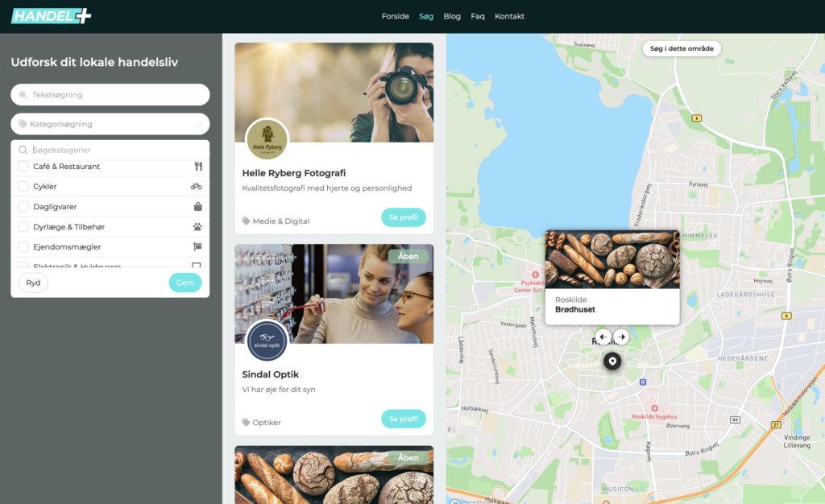This screenshot has height=504, width=825.
Task: Click the Åben badge on Sindal Optik
Action: tap(408, 257)
